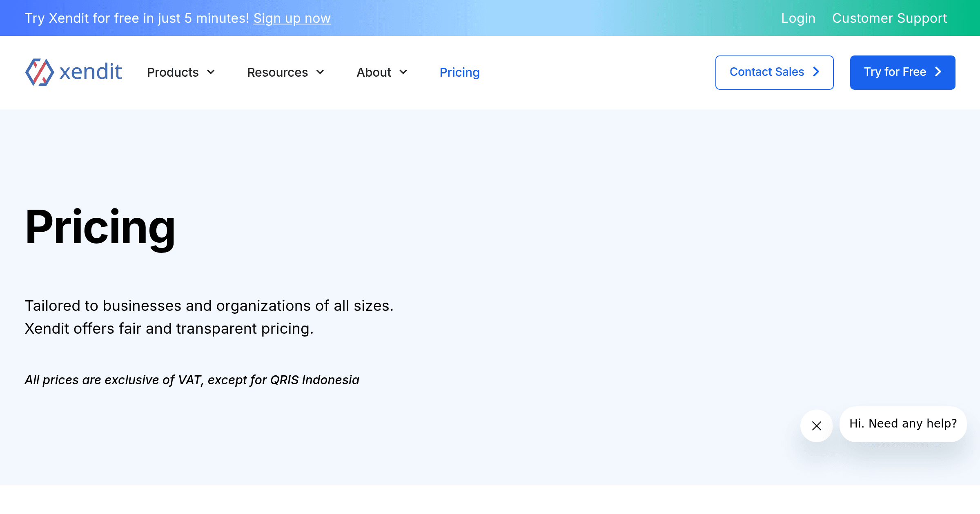Expand the Products dropdown chevron
The image size is (980, 514).
click(211, 72)
